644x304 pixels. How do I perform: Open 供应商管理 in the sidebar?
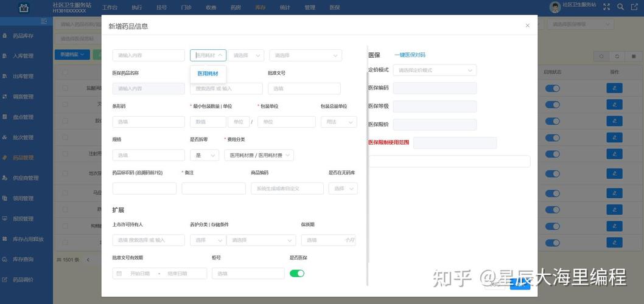tap(27, 178)
